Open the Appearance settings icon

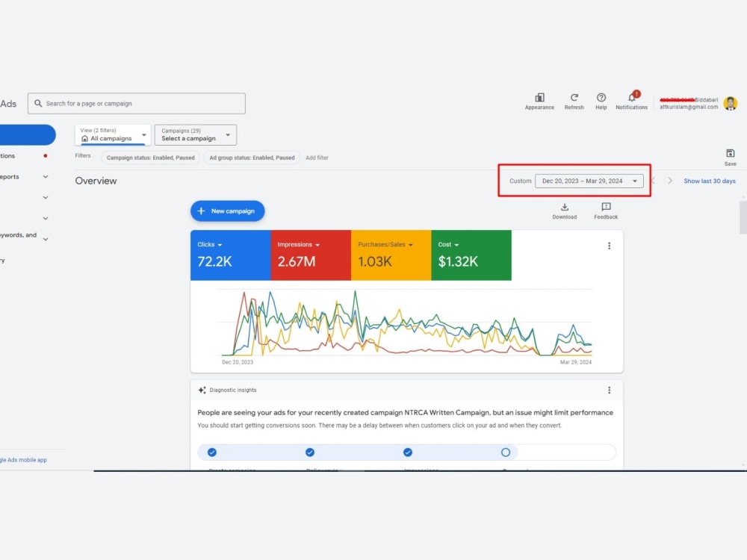pos(539,102)
